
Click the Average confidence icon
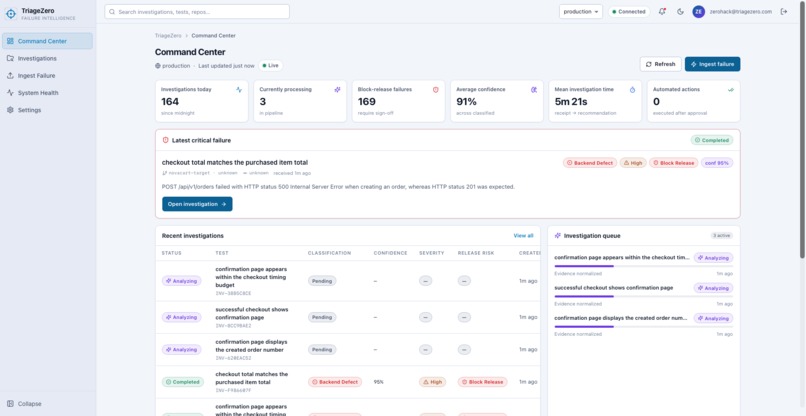(x=534, y=89)
